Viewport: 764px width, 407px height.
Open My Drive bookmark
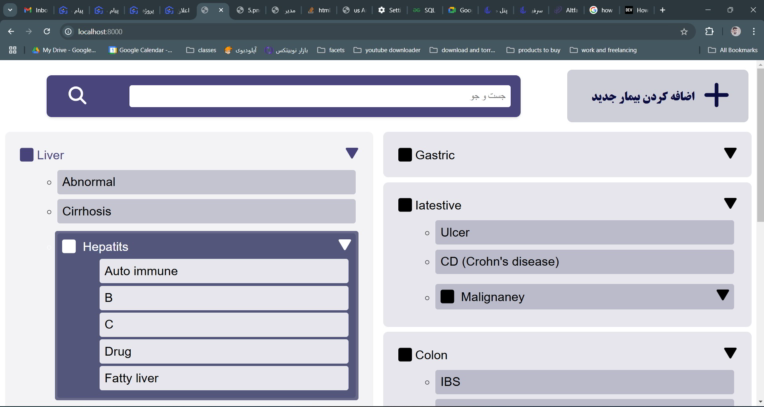click(x=64, y=50)
